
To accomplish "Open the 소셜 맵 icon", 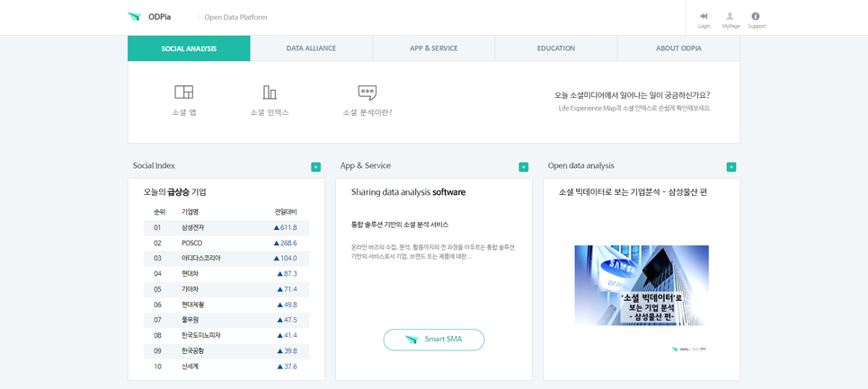I will [184, 92].
